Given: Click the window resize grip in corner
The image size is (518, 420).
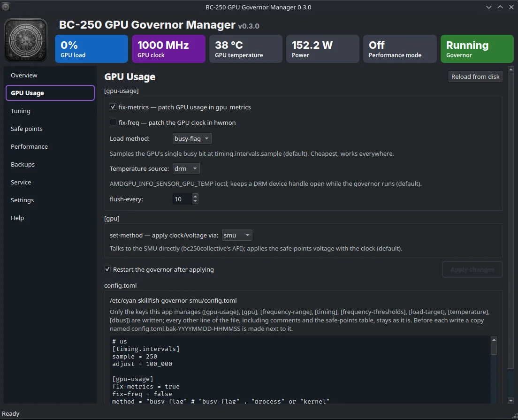Looking at the screenshot, I should click(514, 416).
